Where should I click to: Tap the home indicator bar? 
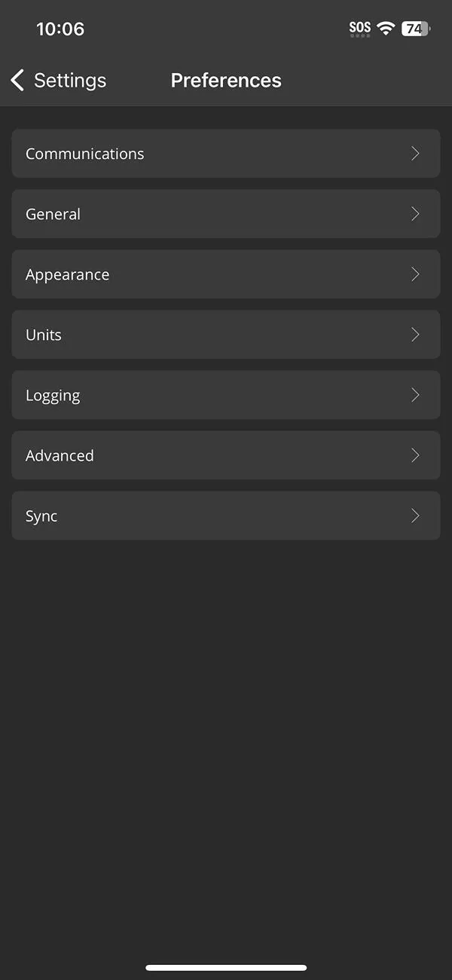226,967
